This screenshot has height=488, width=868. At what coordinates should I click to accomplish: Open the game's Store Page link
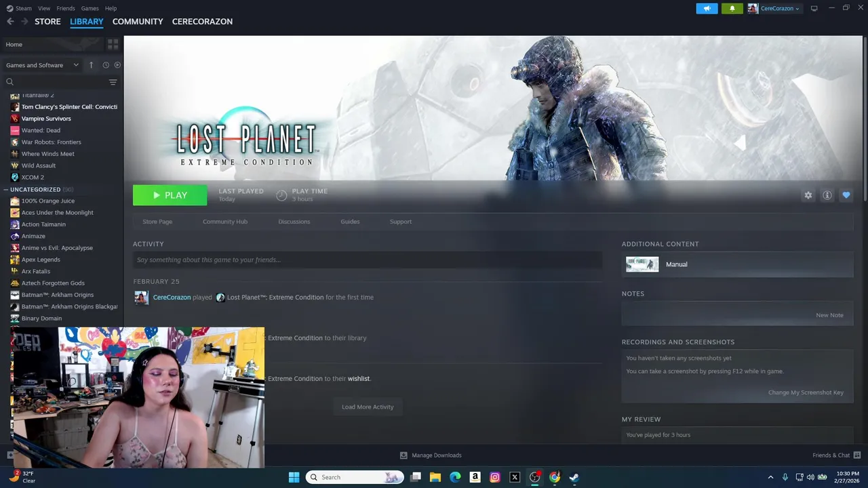click(x=157, y=222)
